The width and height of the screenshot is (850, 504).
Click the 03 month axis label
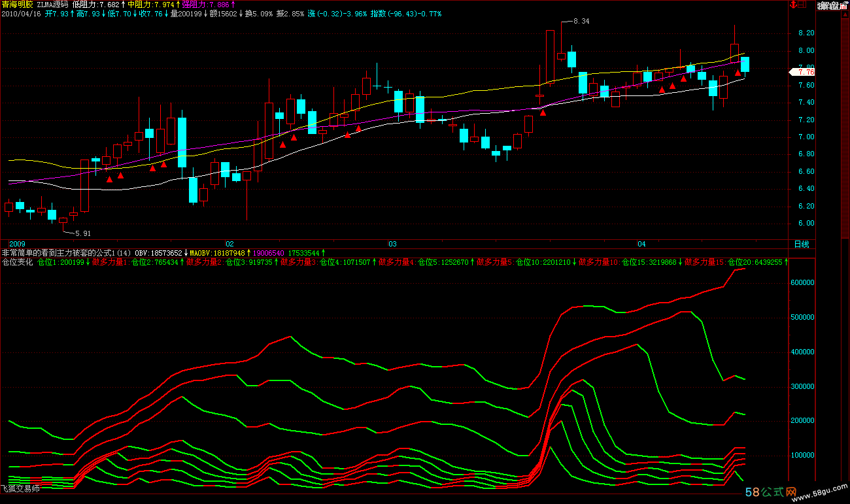tap(392, 244)
